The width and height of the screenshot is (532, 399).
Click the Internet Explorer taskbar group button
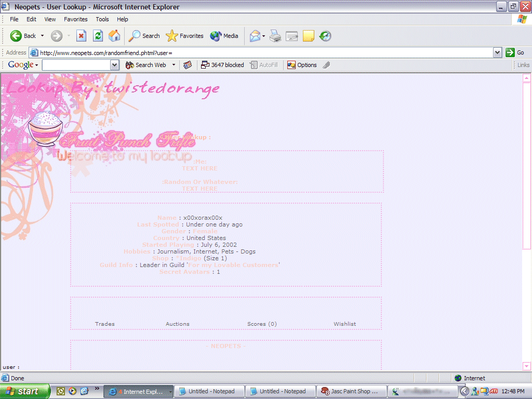[138, 391]
